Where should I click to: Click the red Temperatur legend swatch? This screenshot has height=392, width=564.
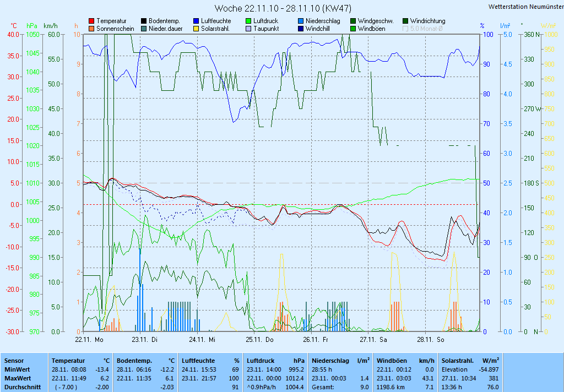(x=91, y=21)
